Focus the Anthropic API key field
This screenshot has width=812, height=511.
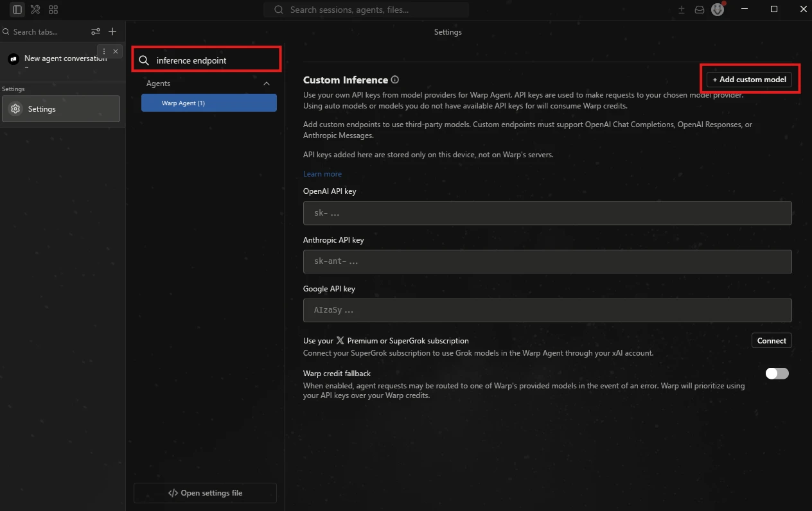[x=547, y=262]
